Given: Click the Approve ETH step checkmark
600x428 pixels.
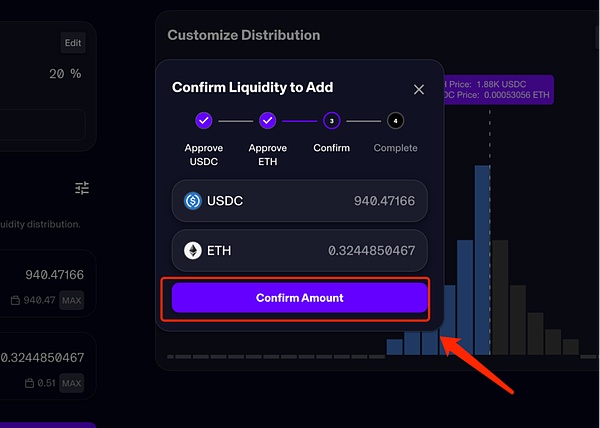Looking at the screenshot, I should pos(267,121).
